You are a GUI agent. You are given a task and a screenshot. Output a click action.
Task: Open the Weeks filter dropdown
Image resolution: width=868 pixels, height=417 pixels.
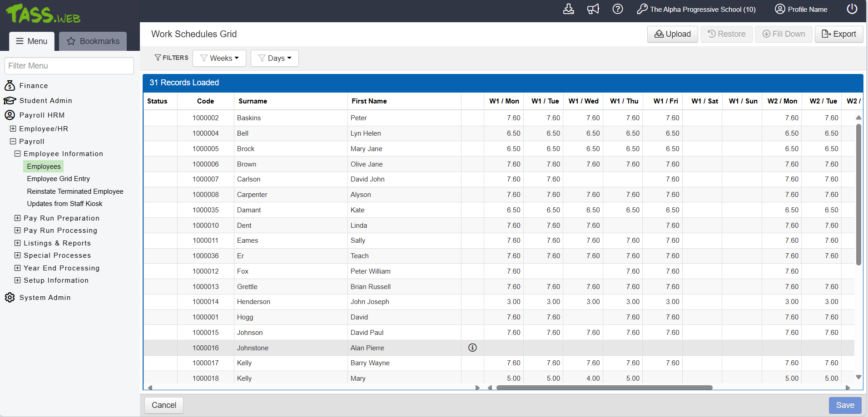pos(219,58)
